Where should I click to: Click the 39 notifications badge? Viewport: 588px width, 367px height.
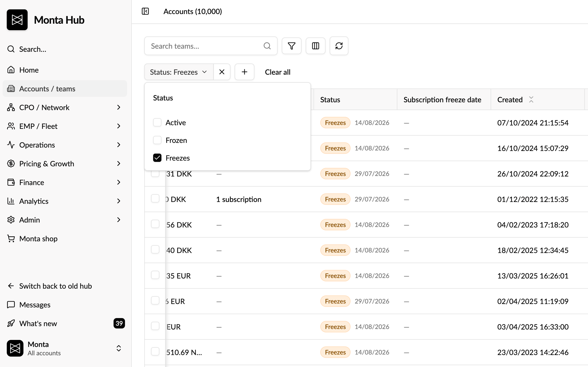click(119, 323)
